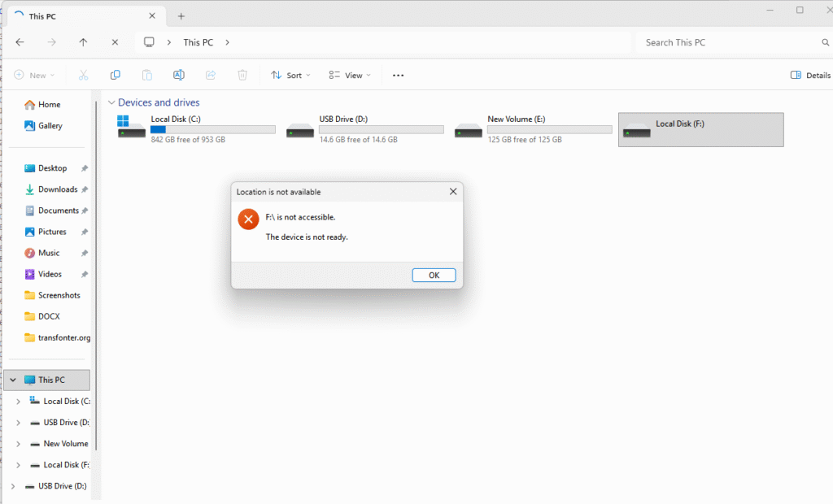
Task: Close the 'Location is not available' dialog
Action: [453, 192]
